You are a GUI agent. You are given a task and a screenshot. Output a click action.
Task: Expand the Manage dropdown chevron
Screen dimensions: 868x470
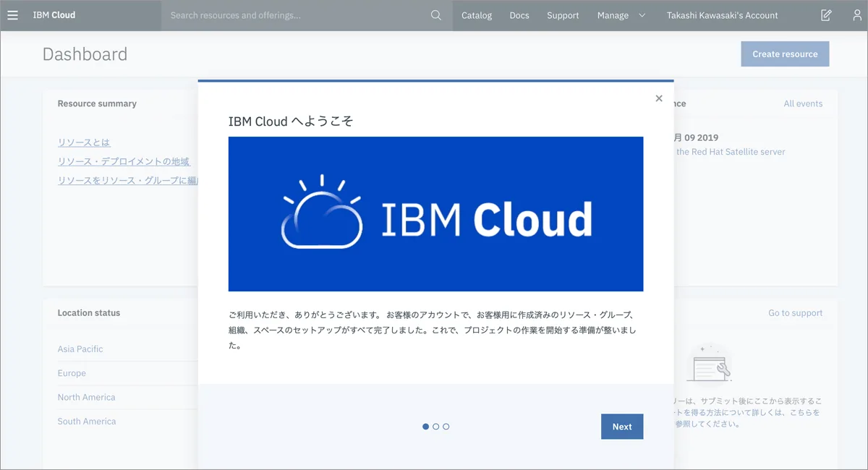point(642,15)
